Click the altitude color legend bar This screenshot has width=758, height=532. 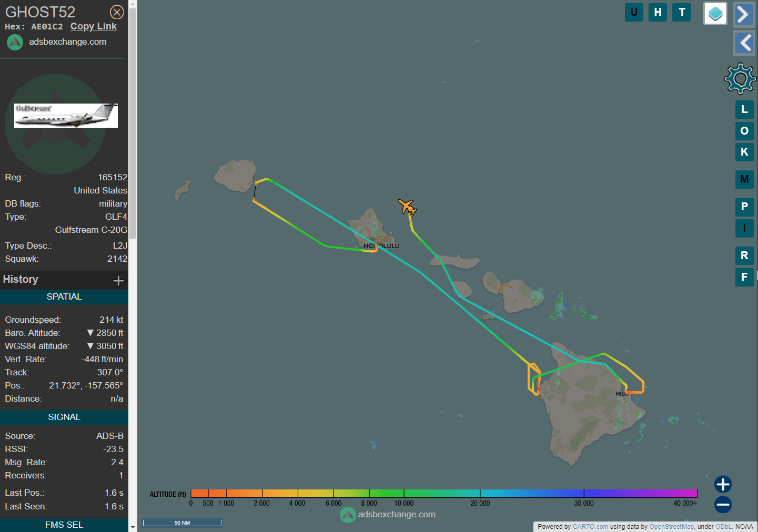(444, 493)
